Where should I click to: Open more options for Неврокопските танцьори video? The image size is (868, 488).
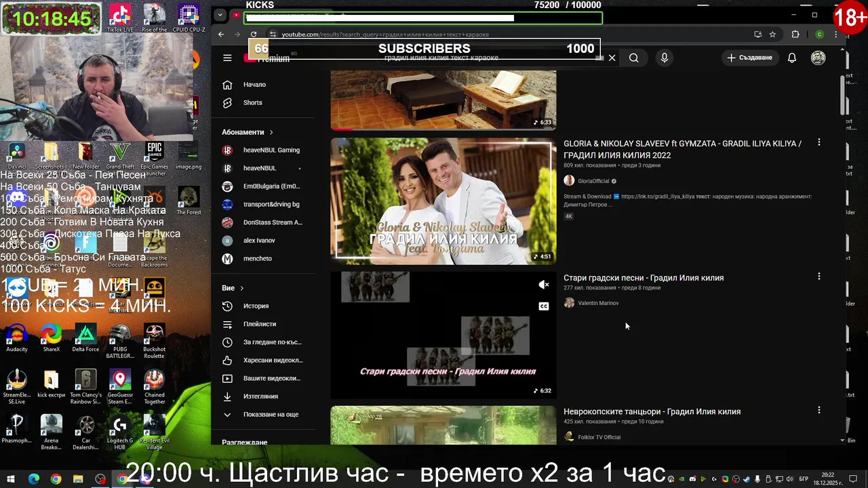pyautogui.click(x=818, y=410)
